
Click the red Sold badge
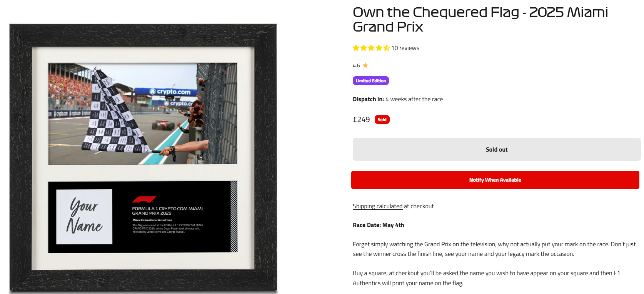(x=382, y=120)
